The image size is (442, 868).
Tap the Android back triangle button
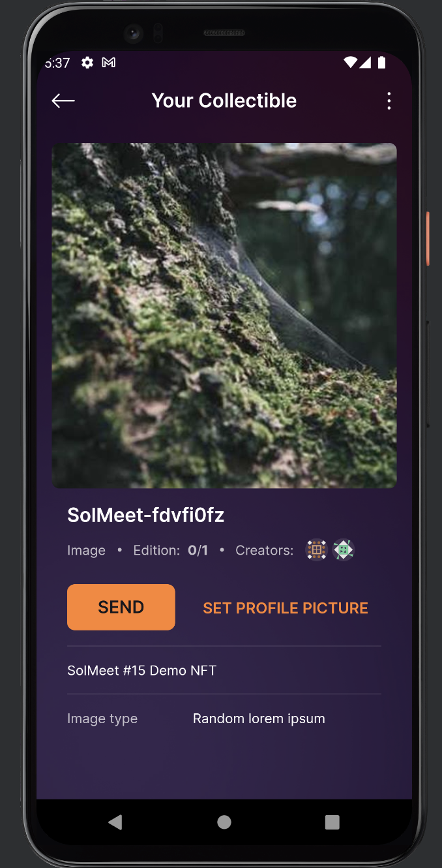pos(115,822)
